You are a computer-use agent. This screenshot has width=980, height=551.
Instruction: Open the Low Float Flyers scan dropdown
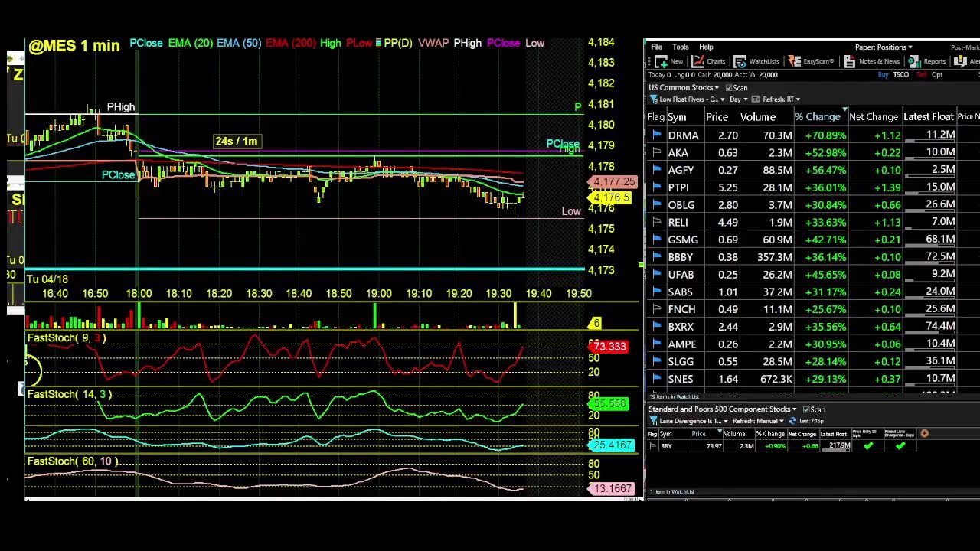[x=722, y=99]
